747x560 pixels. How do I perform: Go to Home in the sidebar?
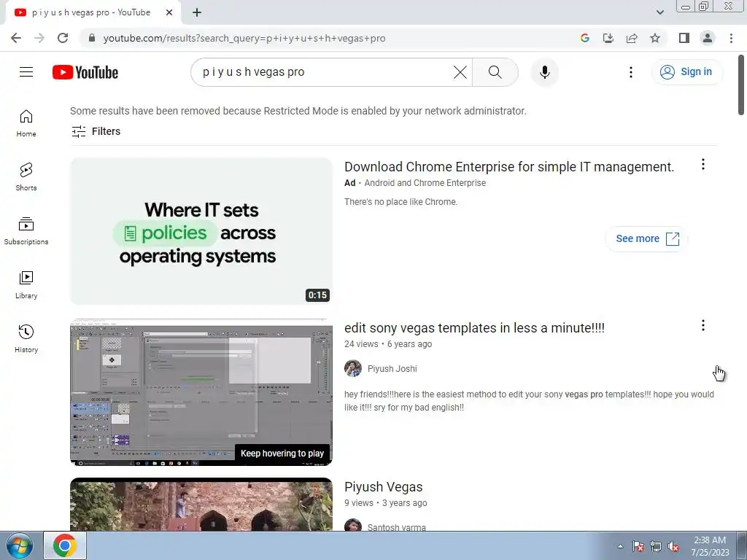coord(26,123)
